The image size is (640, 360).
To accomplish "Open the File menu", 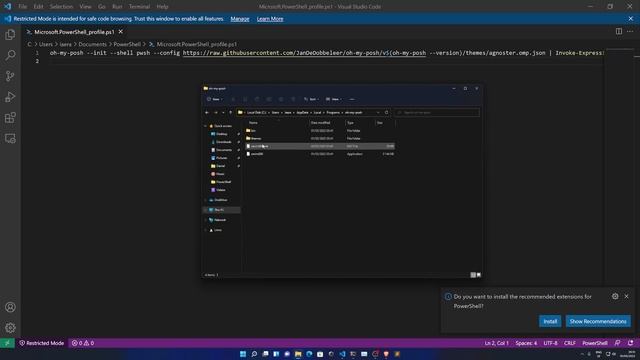I will tap(22, 7).
